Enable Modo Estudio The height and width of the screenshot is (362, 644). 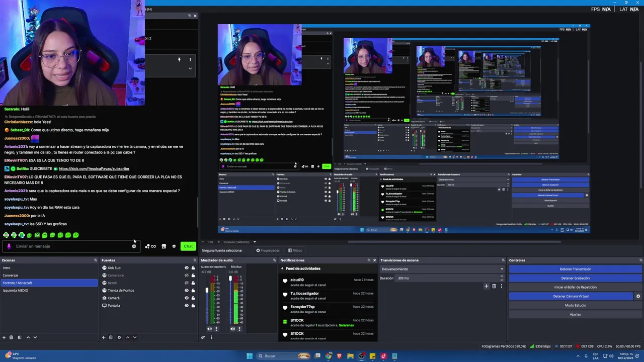(x=575, y=305)
